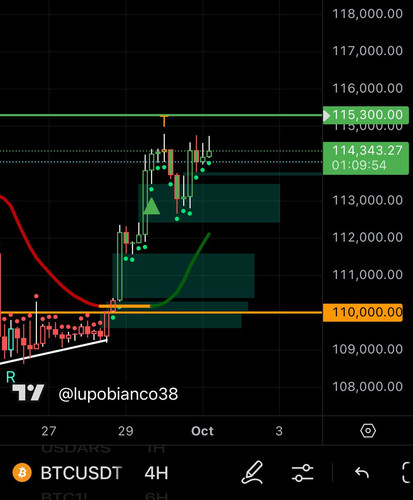This screenshot has width=413, height=500.
Task: Tap the teal R marker
Action: (x=11, y=377)
